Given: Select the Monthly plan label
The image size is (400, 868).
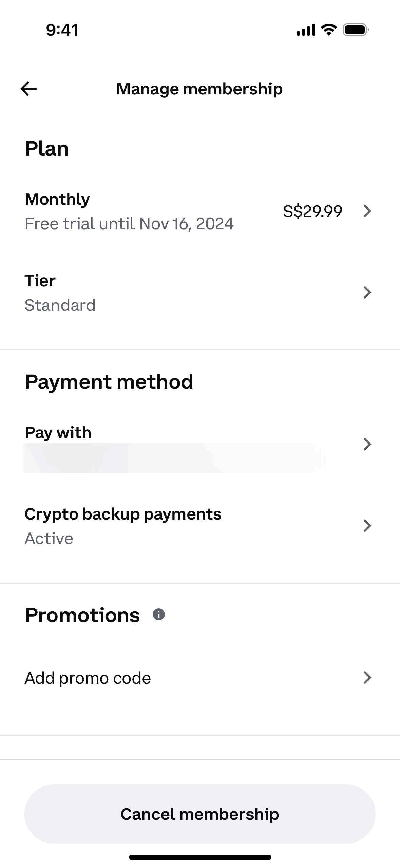Looking at the screenshot, I should click(57, 199).
